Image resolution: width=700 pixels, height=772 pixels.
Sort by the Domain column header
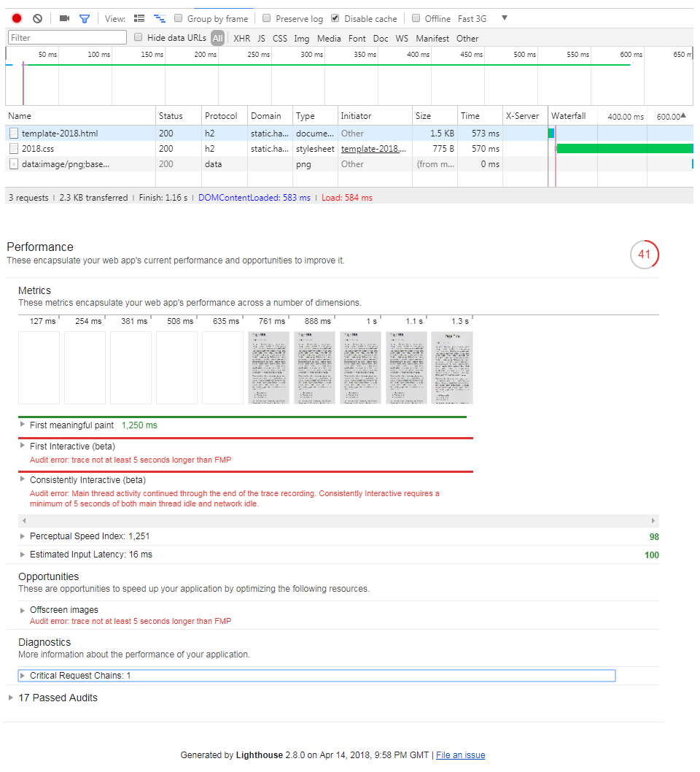coord(270,116)
